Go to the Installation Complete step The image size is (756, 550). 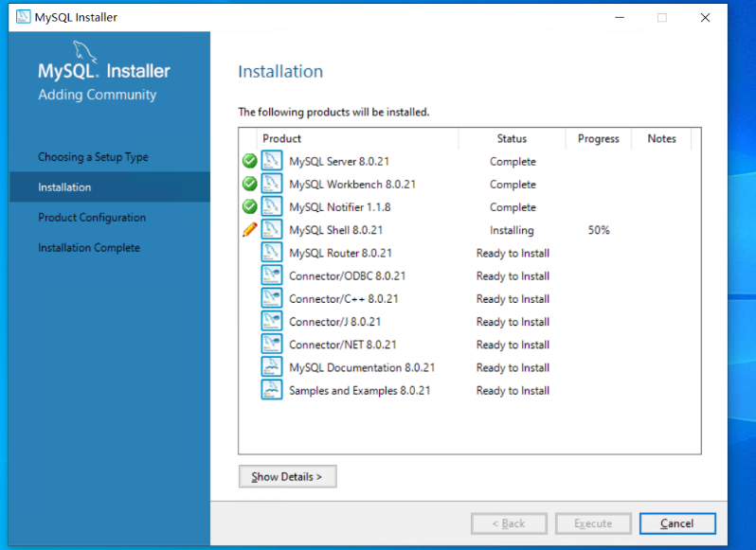[89, 248]
